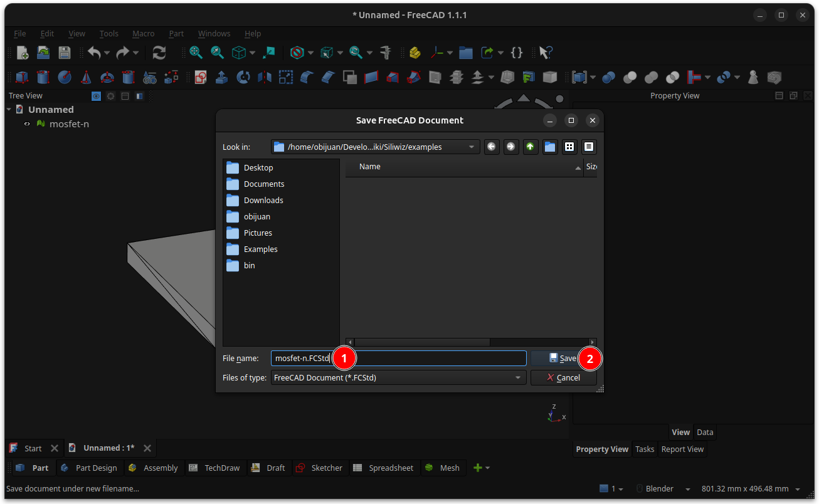Switch to the Tasks panel tab
The image size is (819, 504).
coord(645,449)
